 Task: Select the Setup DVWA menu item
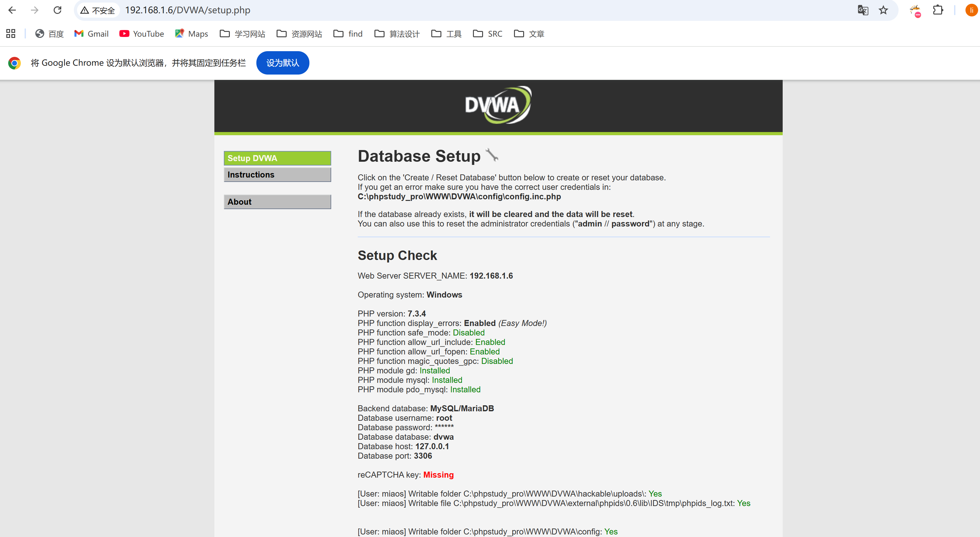coord(277,158)
